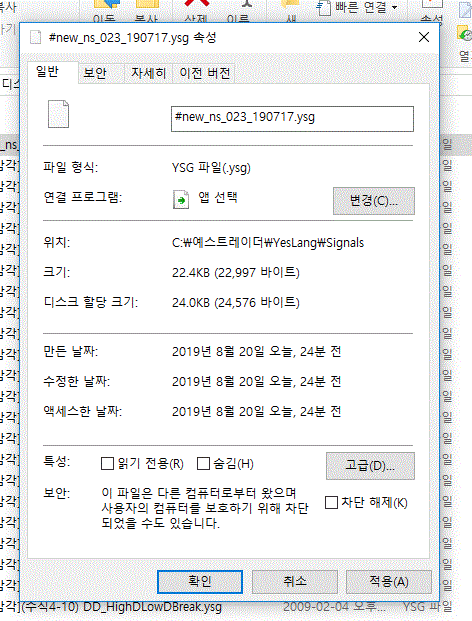Enable the 차단 해제(K) checkbox

pos(331,503)
